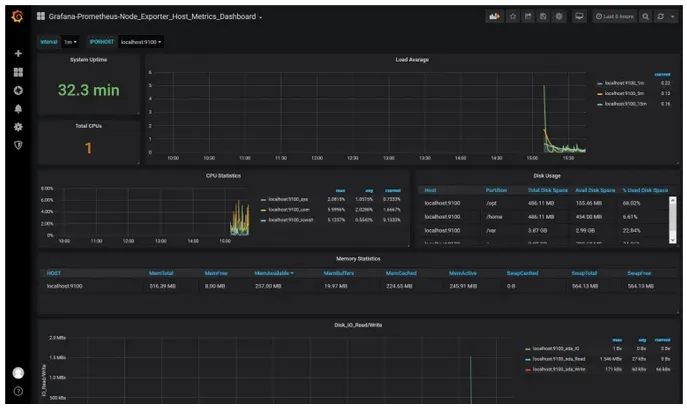Open the user avatar profile menu
The image size is (687, 409).
point(18,373)
